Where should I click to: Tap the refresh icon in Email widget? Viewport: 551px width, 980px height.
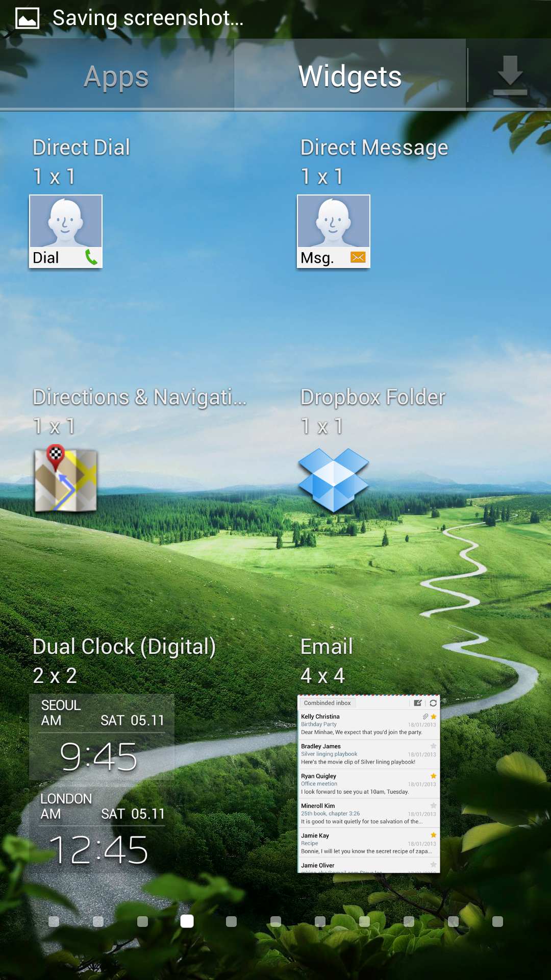coord(433,703)
